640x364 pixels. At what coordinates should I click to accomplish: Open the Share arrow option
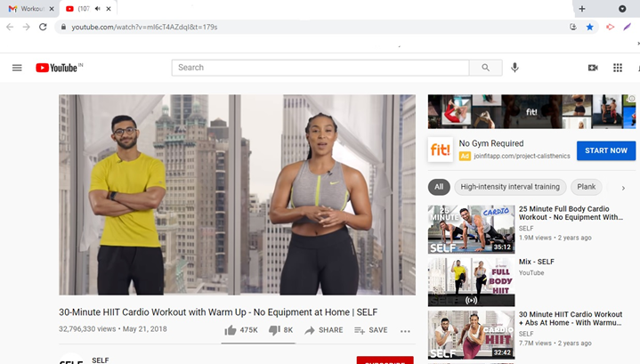324,330
